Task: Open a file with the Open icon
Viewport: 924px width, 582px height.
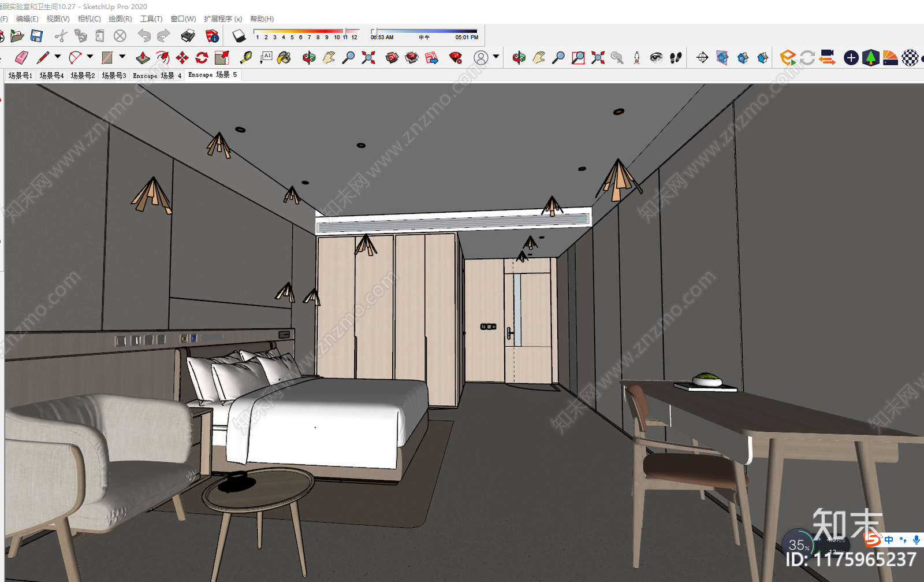Action: 17,36
